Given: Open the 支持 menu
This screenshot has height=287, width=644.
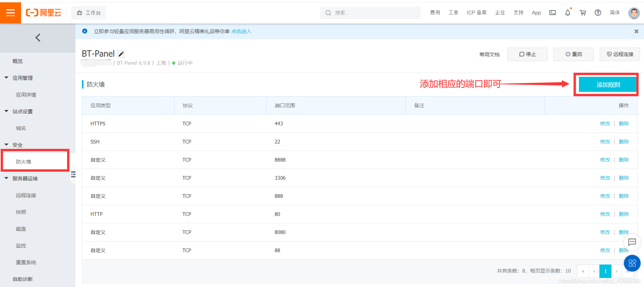Looking at the screenshot, I should pos(518,13).
